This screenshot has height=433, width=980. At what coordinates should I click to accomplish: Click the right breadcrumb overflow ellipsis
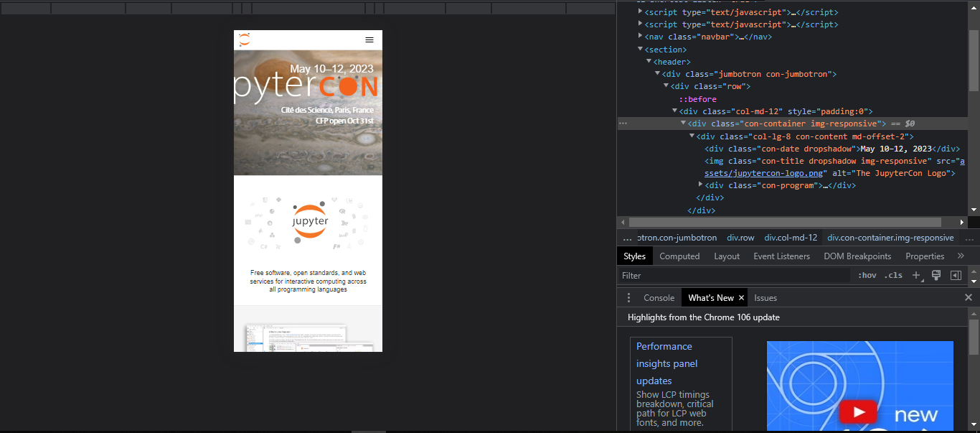tap(970, 238)
